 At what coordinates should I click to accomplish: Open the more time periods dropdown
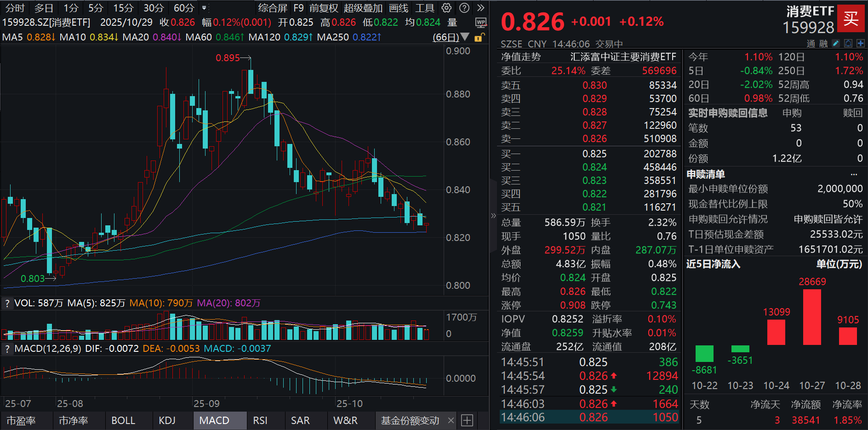point(205,8)
